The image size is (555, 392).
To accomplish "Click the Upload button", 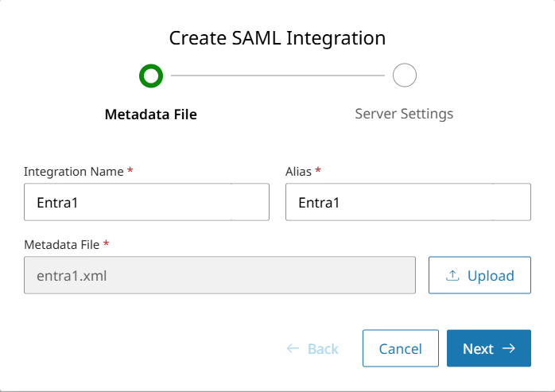I will click(479, 275).
